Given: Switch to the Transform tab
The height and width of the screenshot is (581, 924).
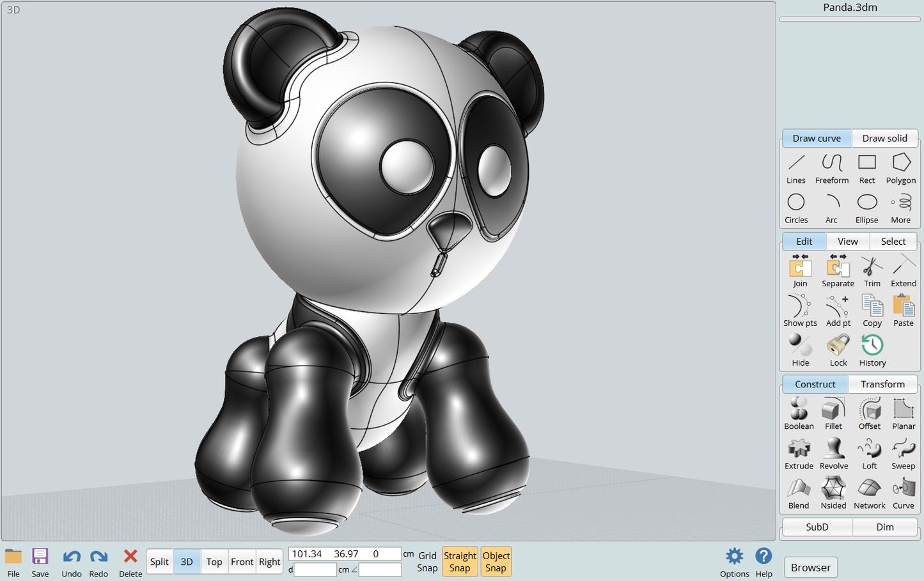Looking at the screenshot, I should (882, 384).
